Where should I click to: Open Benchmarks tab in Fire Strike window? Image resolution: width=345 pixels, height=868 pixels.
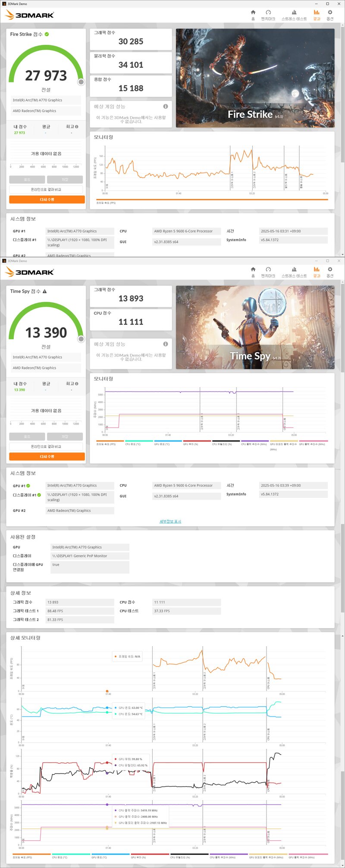pyautogui.click(x=268, y=15)
